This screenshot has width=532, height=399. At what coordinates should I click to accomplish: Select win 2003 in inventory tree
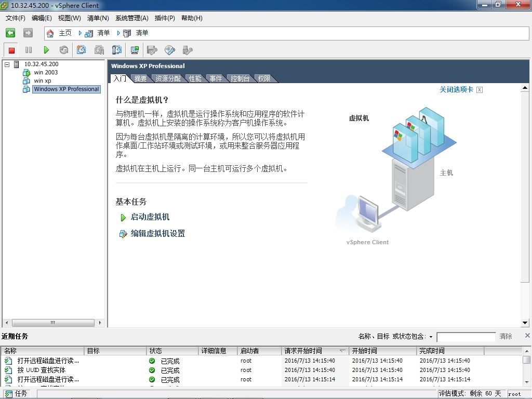46,73
